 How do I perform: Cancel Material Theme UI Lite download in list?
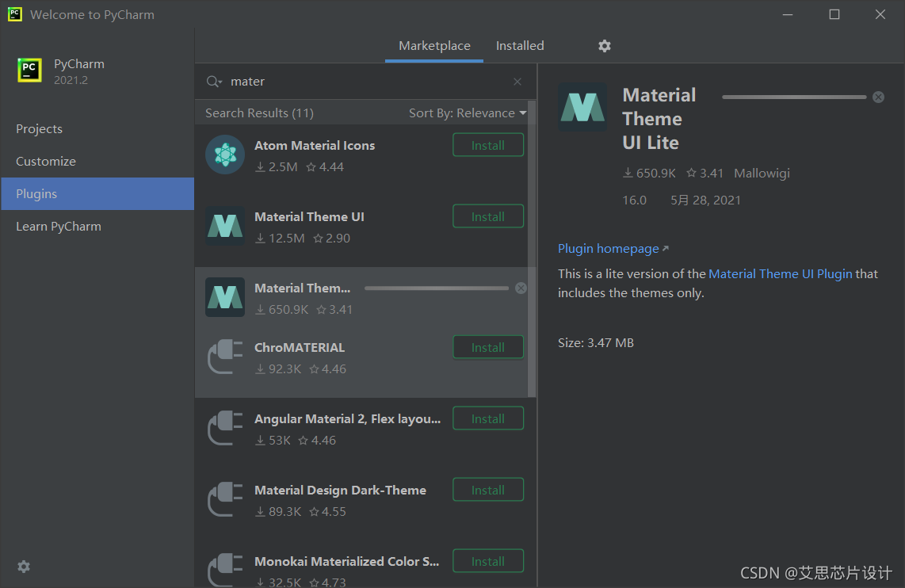(x=521, y=288)
